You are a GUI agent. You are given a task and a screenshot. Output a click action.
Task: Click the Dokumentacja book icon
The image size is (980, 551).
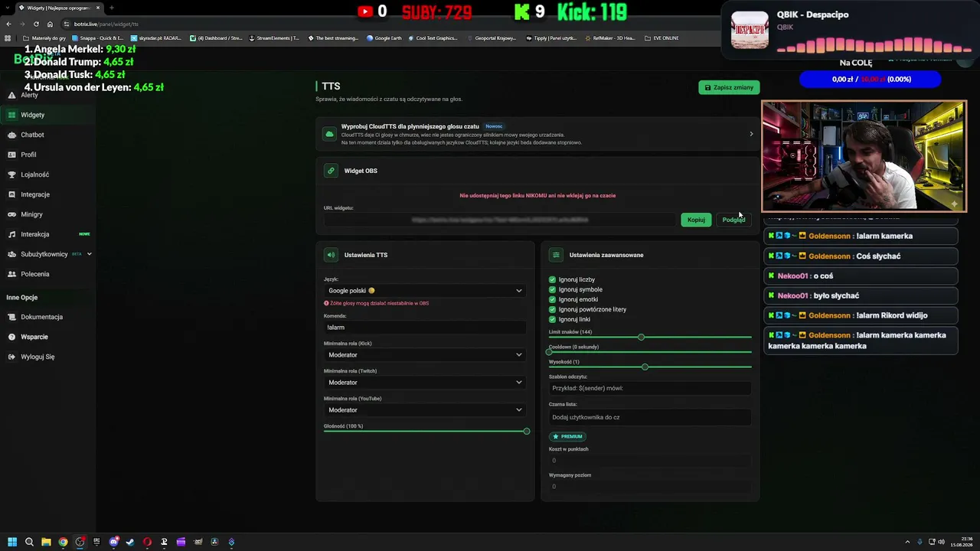coord(12,317)
